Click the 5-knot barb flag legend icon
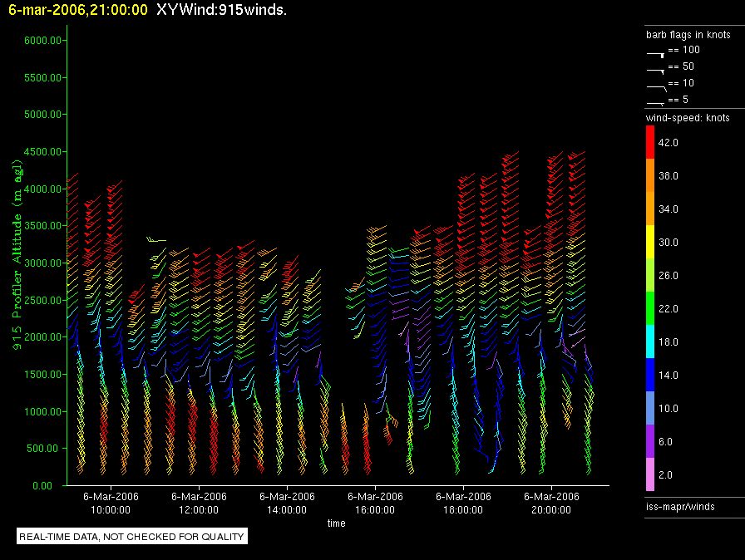 pos(655,101)
